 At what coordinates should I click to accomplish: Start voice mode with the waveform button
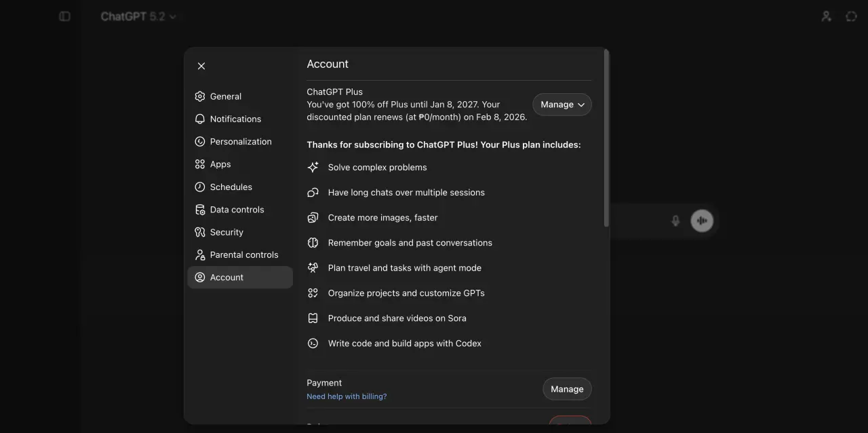point(702,221)
